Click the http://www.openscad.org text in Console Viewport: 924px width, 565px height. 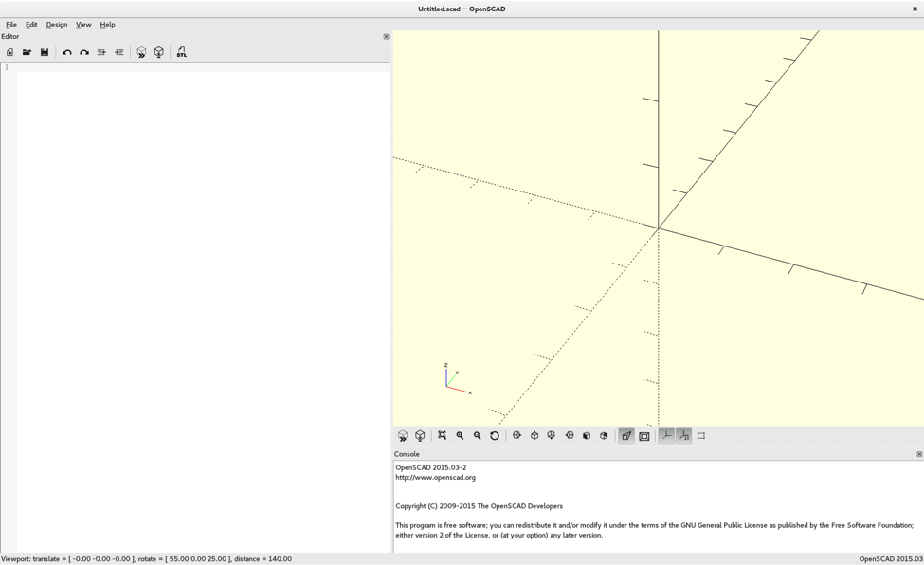[436, 477]
